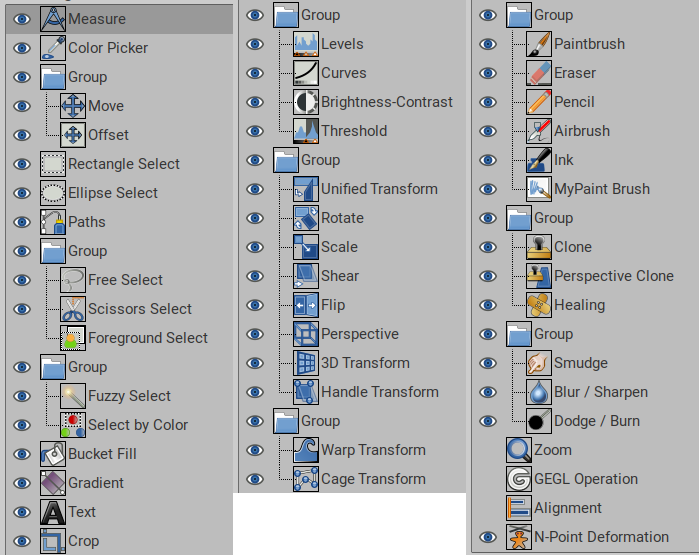The image size is (699, 555).
Task: Click the Rotate tool icon
Action: click(306, 218)
